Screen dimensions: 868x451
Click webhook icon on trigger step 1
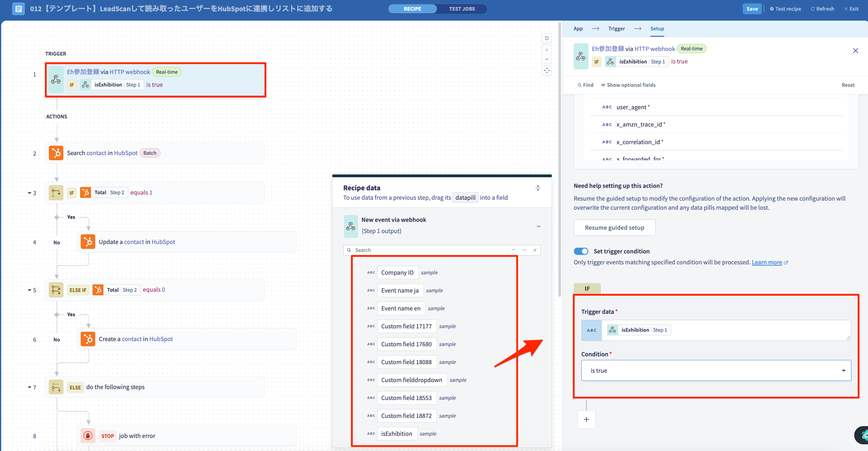coord(56,80)
